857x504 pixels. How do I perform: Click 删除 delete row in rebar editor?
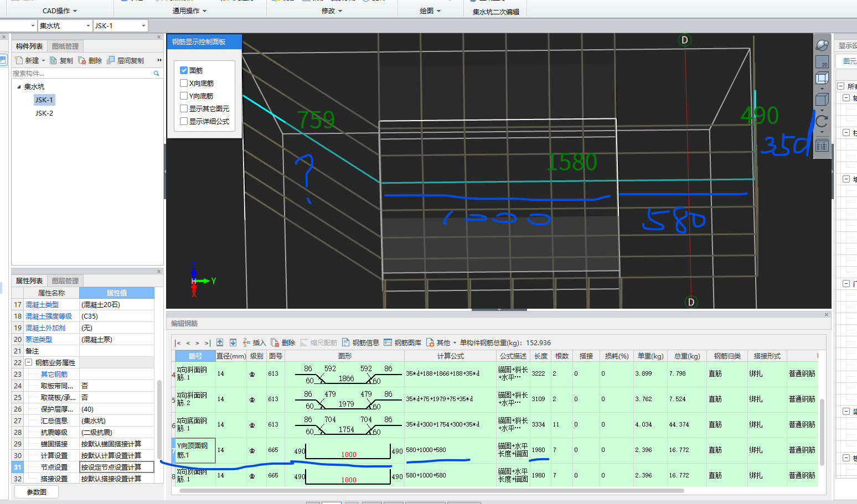pos(283,342)
